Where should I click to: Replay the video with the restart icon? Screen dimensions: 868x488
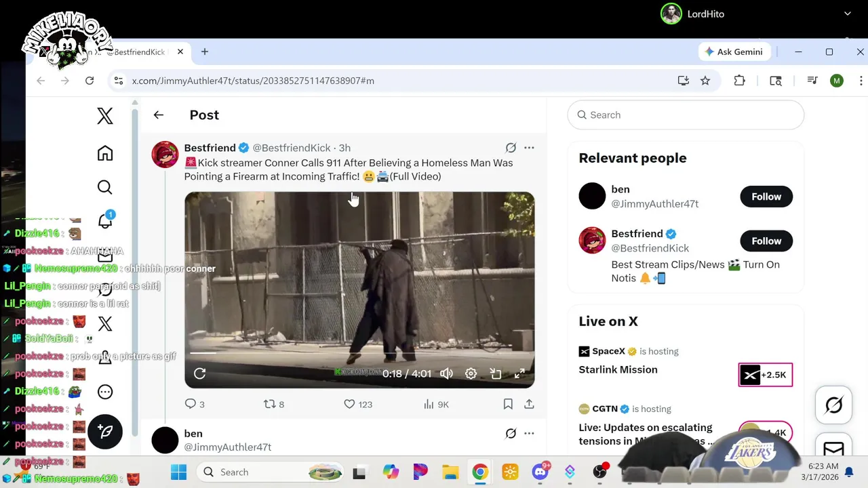[x=199, y=373]
